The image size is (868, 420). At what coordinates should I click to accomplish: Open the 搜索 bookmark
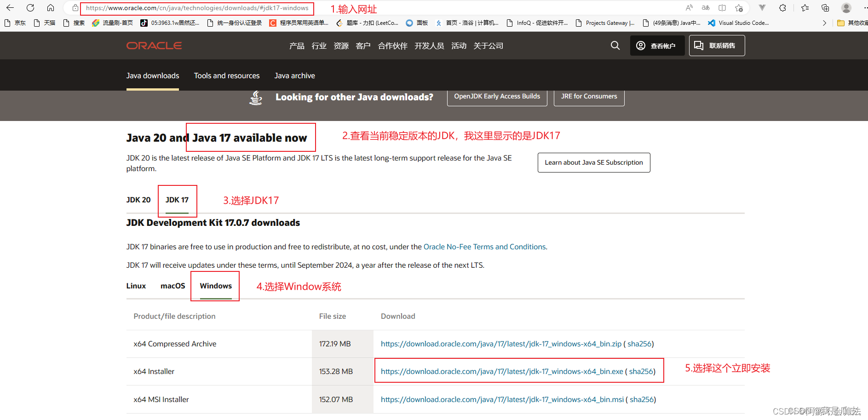coord(74,23)
